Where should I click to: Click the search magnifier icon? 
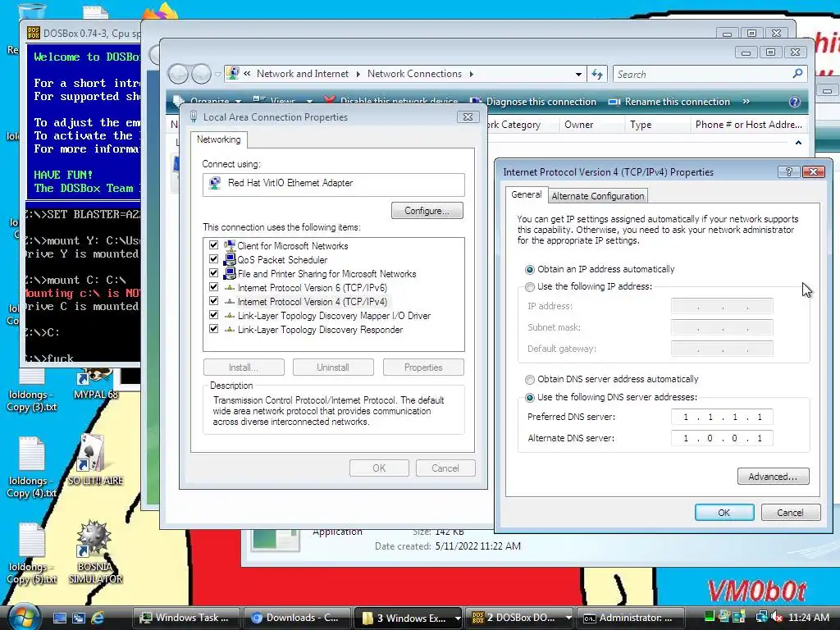797,73
